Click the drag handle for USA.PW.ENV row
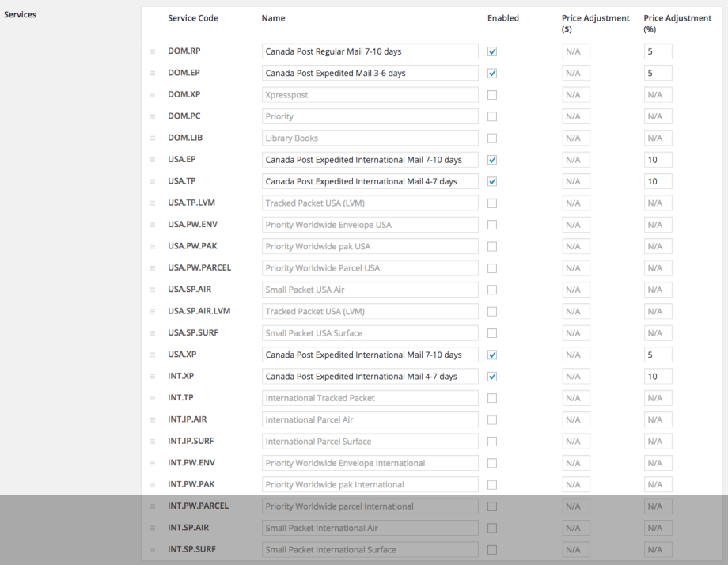This screenshot has width=728, height=565. pyautogui.click(x=153, y=225)
